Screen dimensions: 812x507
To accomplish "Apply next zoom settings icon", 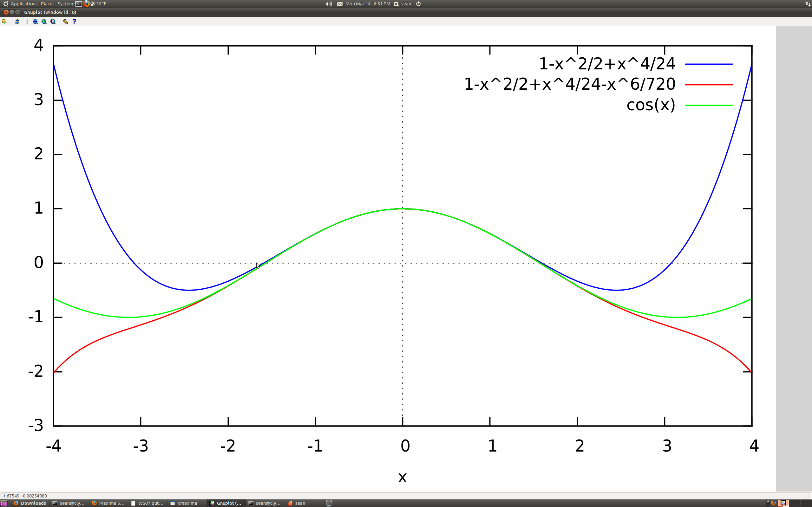I will pos(44,22).
